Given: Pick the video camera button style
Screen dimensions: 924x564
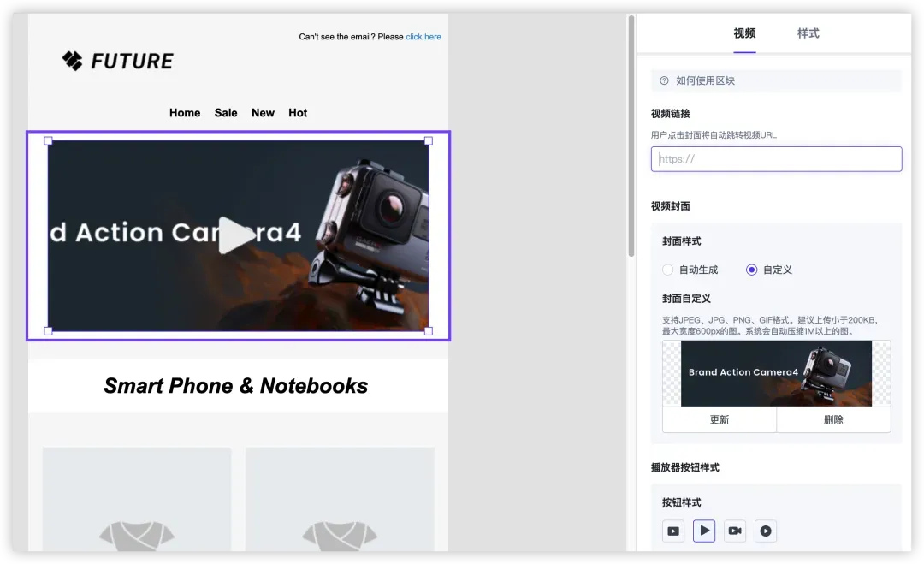Looking at the screenshot, I should 735,531.
